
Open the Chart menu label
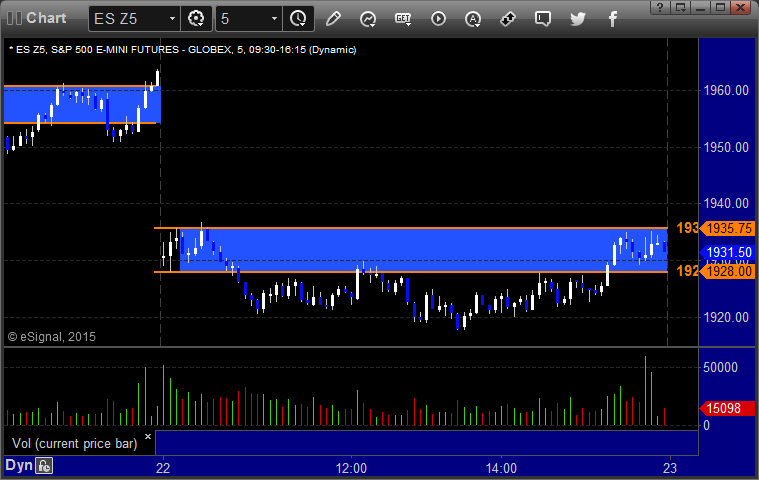click(46, 18)
